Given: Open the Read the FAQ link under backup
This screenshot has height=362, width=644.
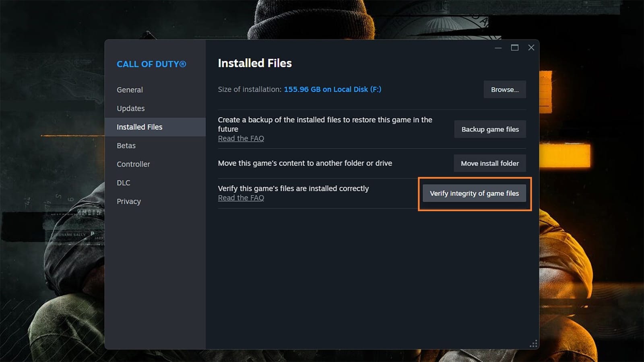Looking at the screenshot, I should [x=241, y=138].
